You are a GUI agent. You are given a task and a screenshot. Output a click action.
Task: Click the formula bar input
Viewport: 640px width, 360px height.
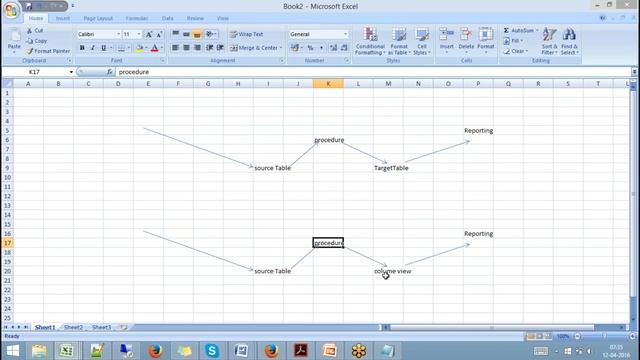pos(373,72)
